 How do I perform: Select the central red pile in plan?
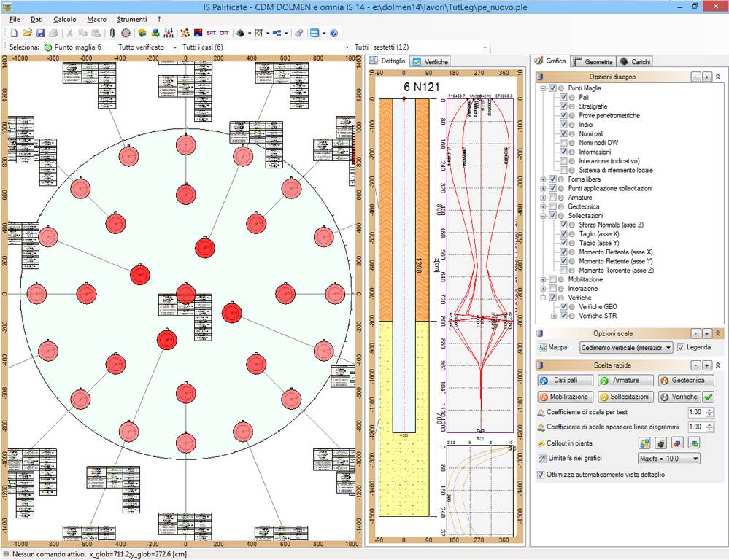(x=186, y=294)
